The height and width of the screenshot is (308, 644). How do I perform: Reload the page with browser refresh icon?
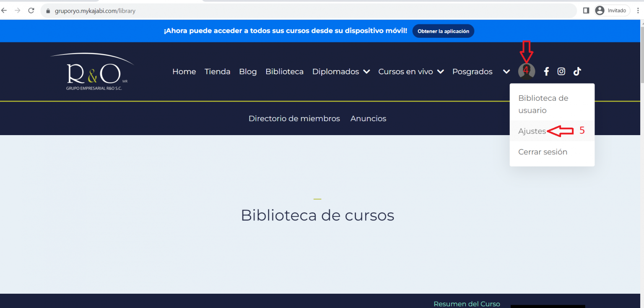click(31, 11)
